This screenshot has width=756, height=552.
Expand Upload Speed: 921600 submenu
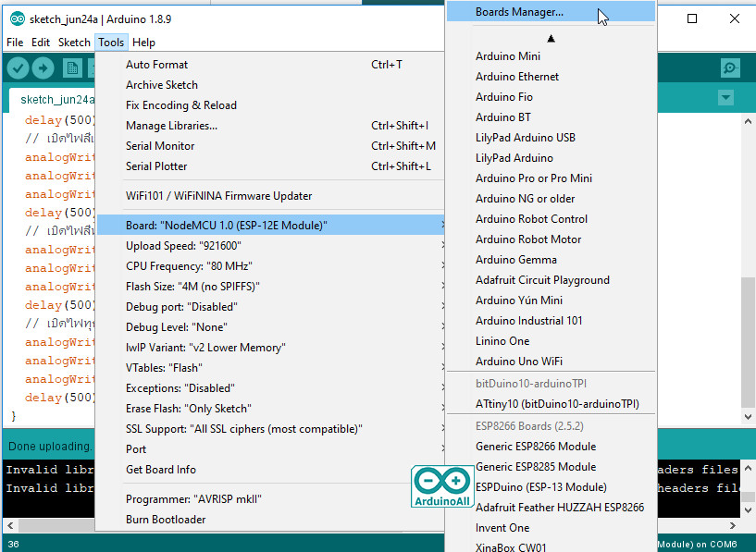270,246
